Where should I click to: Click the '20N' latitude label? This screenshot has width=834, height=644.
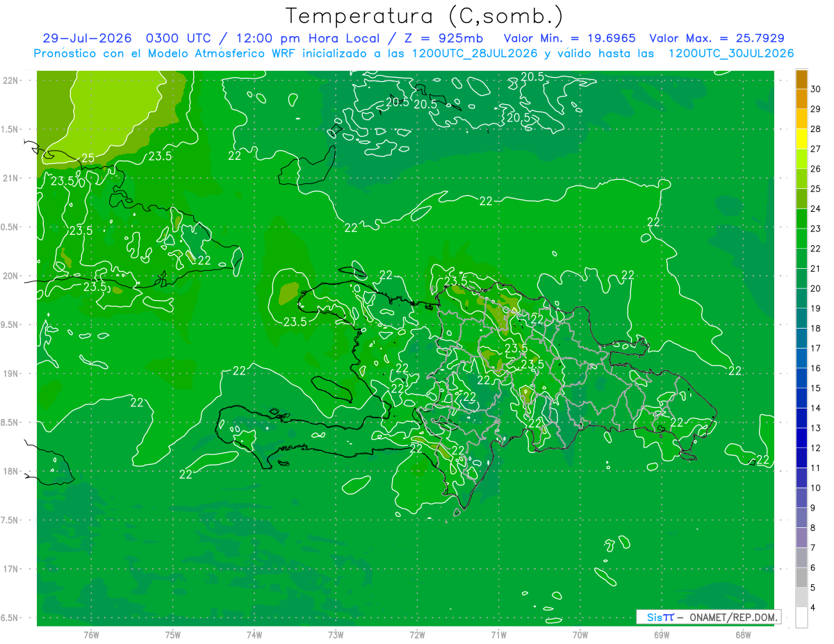click(x=12, y=276)
